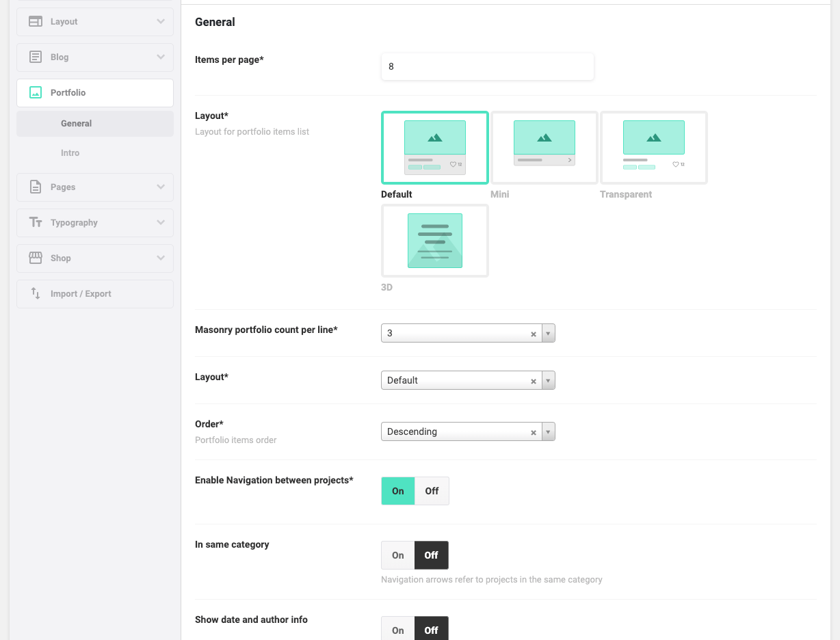Expand the Typography section chevron

[x=161, y=222]
